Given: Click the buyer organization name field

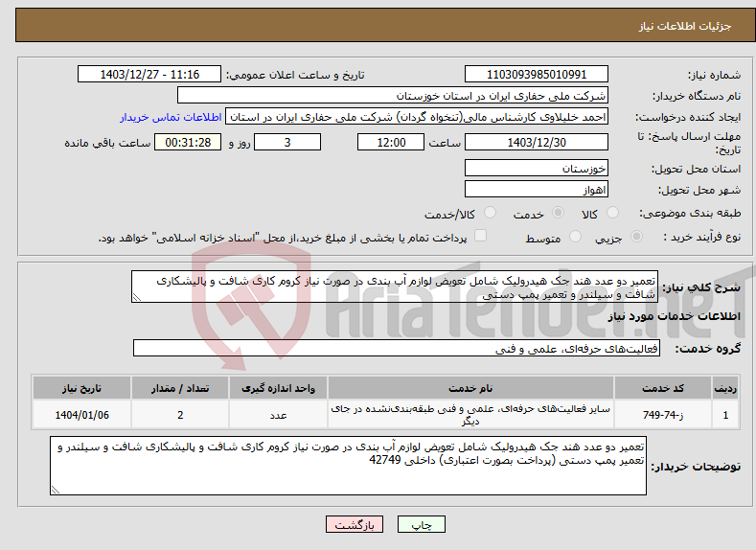Looking at the screenshot, I should coord(393,96).
